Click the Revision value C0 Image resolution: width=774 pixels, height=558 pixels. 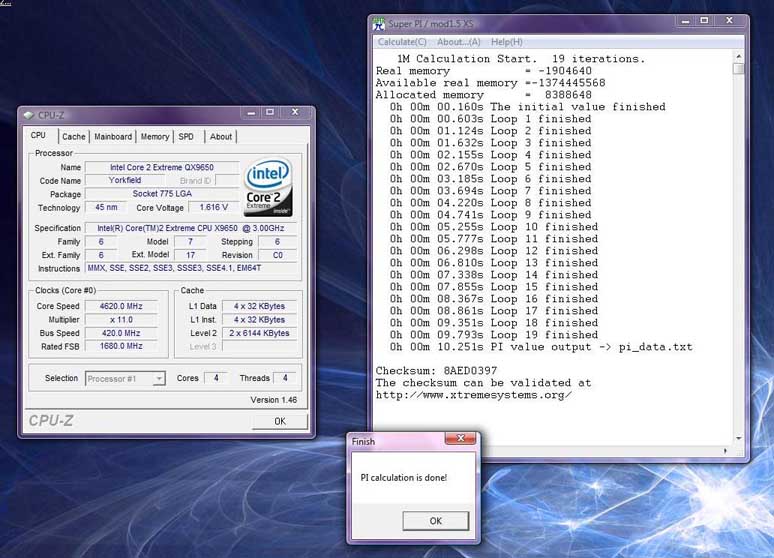(x=278, y=255)
